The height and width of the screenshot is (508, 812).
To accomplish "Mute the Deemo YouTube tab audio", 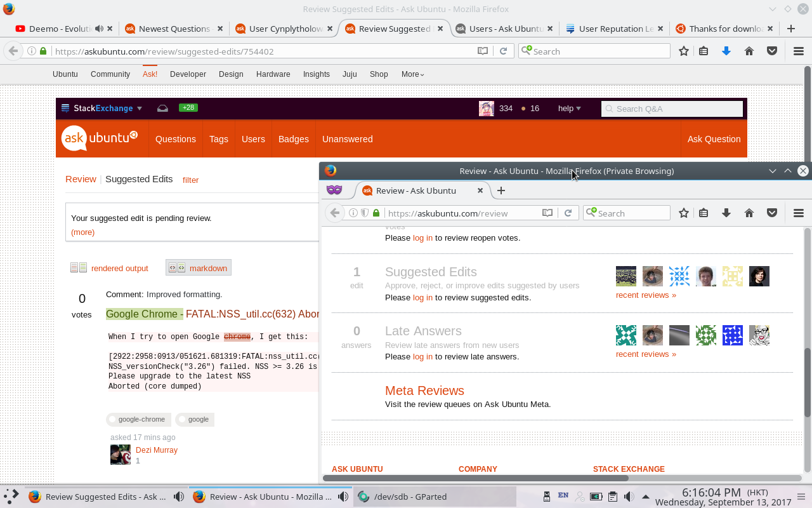I will click(x=99, y=29).
